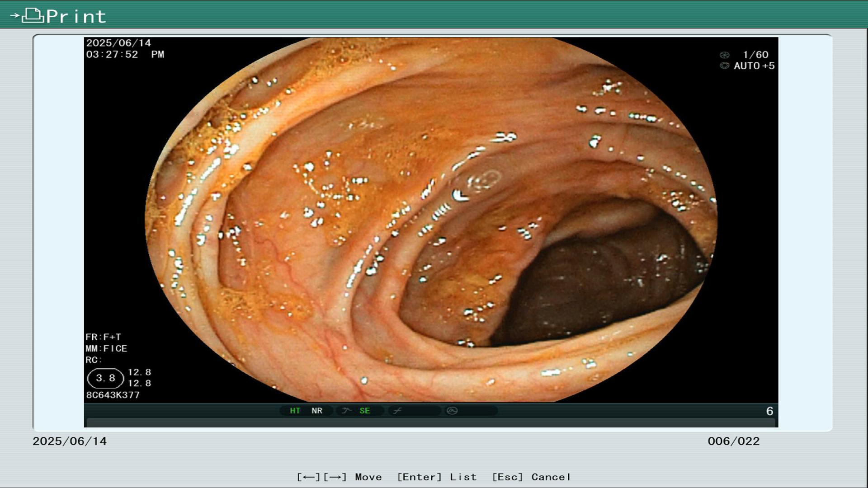The height and width of the screenshot is (488, 868).
Task: Click the MM:FICE label
Action: 106,348
